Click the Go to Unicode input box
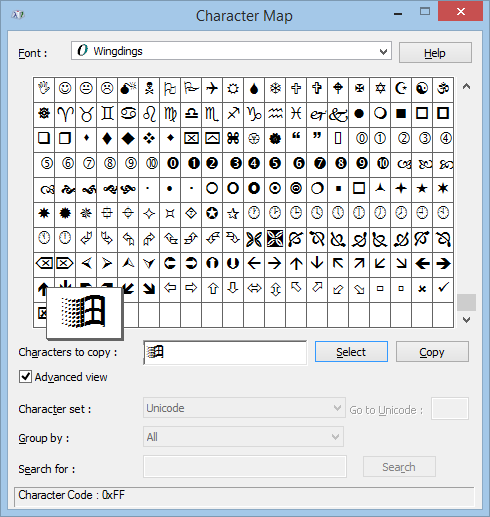The width and height of the screenshot is (490, 517). click(x=450, y=408)
